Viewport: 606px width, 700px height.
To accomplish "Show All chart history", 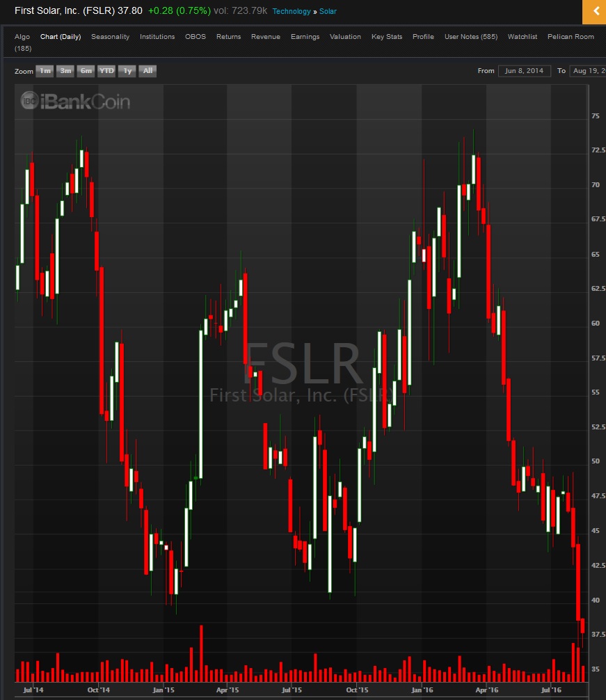I will tap(147, 71).
